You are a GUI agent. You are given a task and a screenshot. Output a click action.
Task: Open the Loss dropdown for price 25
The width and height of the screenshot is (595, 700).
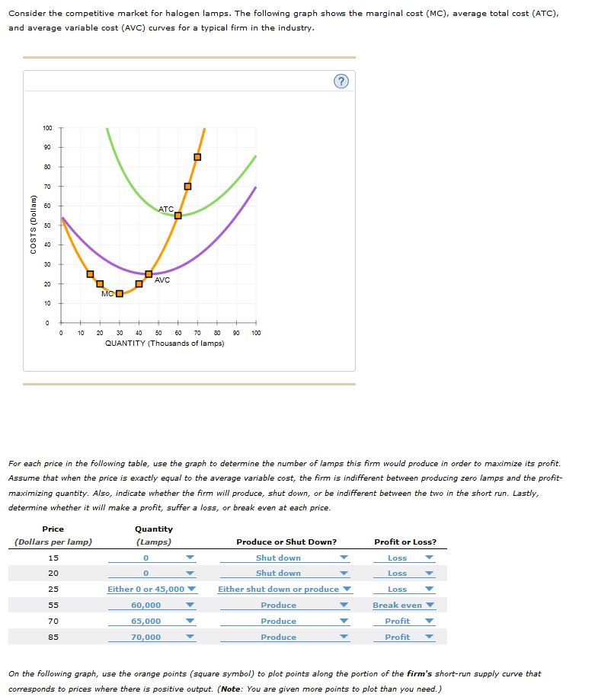click(x=405, y=590)
